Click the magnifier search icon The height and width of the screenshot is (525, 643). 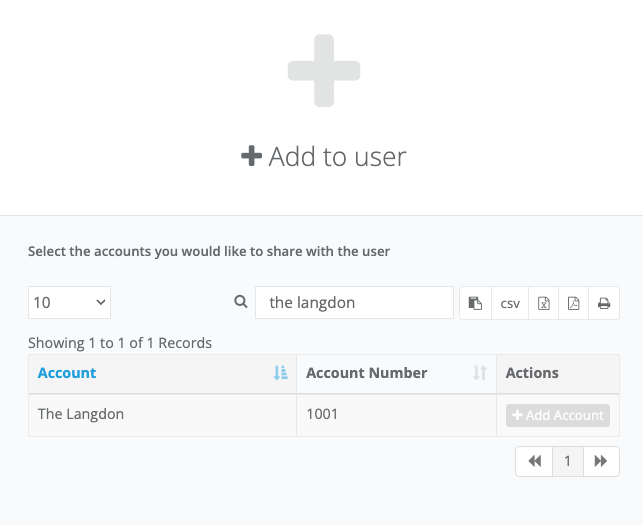[240, 302]
